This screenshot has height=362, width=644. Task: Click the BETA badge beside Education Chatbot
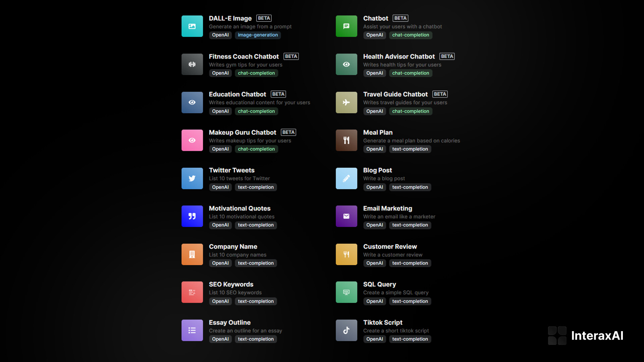coord(278,94)
